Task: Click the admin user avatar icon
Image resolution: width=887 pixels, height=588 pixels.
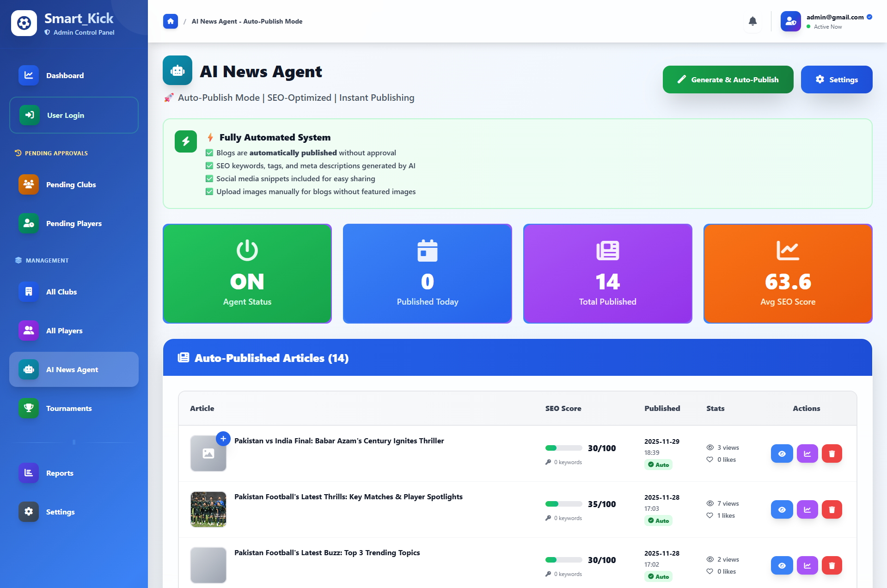Action: pos(790,21)
